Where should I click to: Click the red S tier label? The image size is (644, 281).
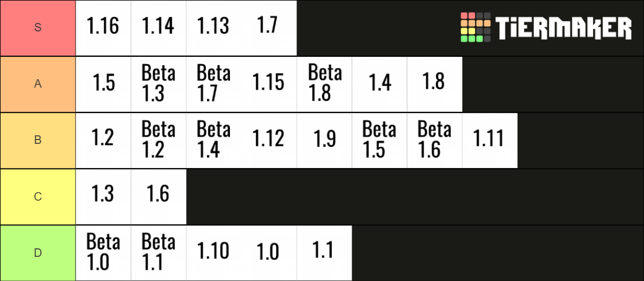[38, 28]
